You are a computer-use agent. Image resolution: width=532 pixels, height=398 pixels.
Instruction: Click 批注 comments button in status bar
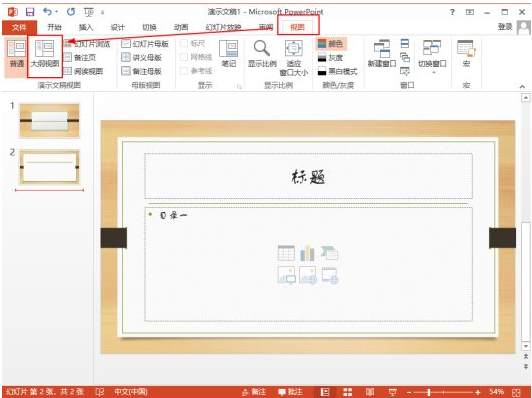pos(290,392)
